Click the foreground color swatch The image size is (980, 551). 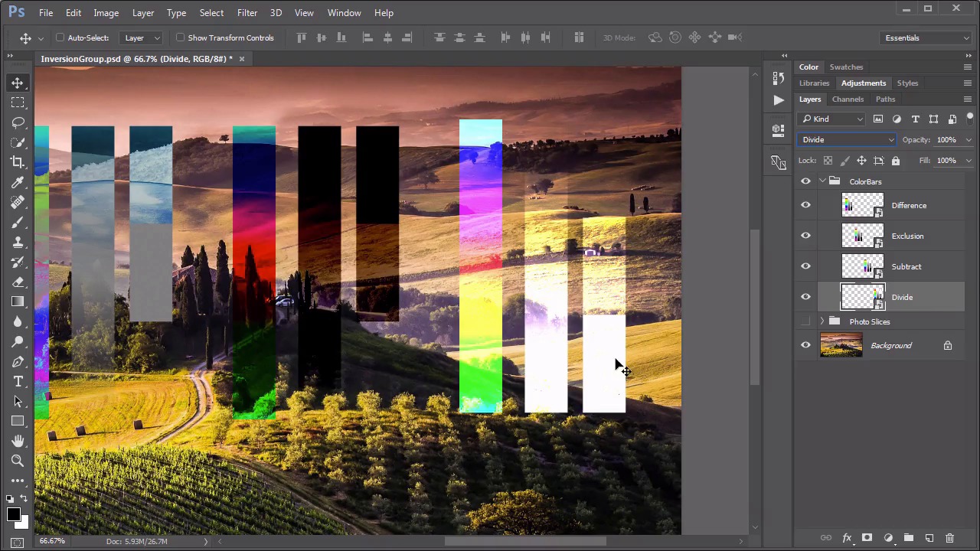click(14, 515)
